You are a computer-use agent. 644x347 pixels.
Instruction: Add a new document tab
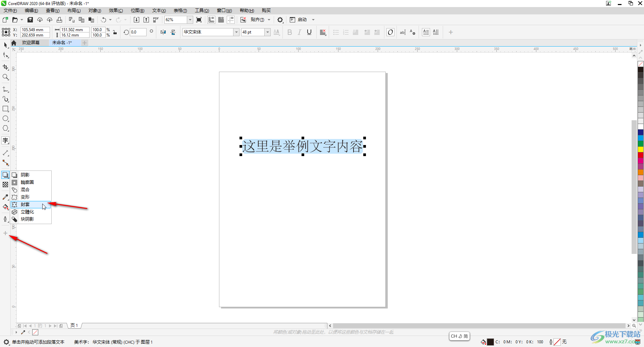[x=85, y=43]
